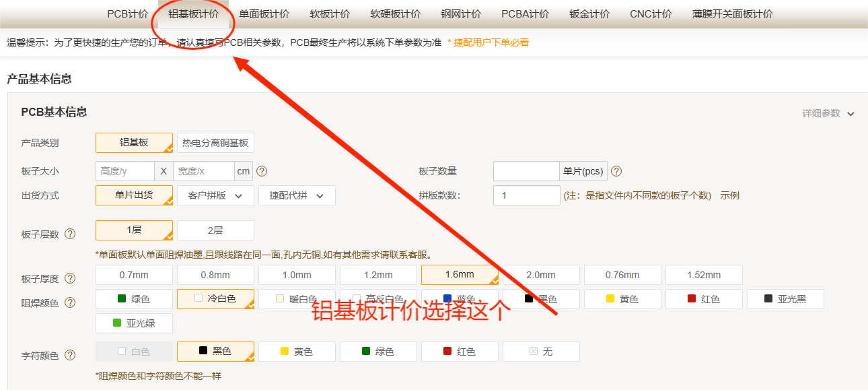
Task: Click help icon next to 字符颜色
Action: point(70,355)
